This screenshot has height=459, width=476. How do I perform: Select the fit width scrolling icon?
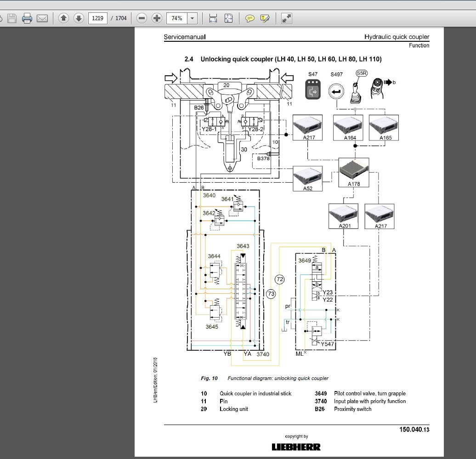[x=213, y=18]
